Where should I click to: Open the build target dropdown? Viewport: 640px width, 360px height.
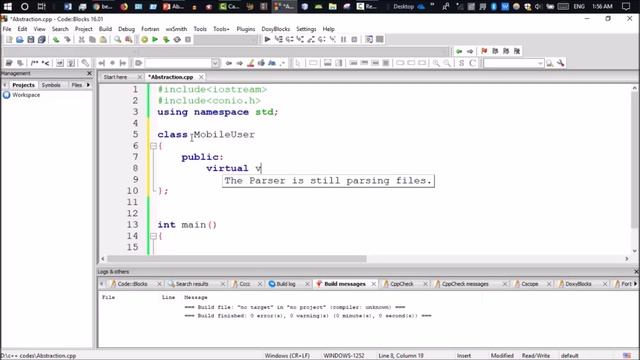tap(227, 40)
